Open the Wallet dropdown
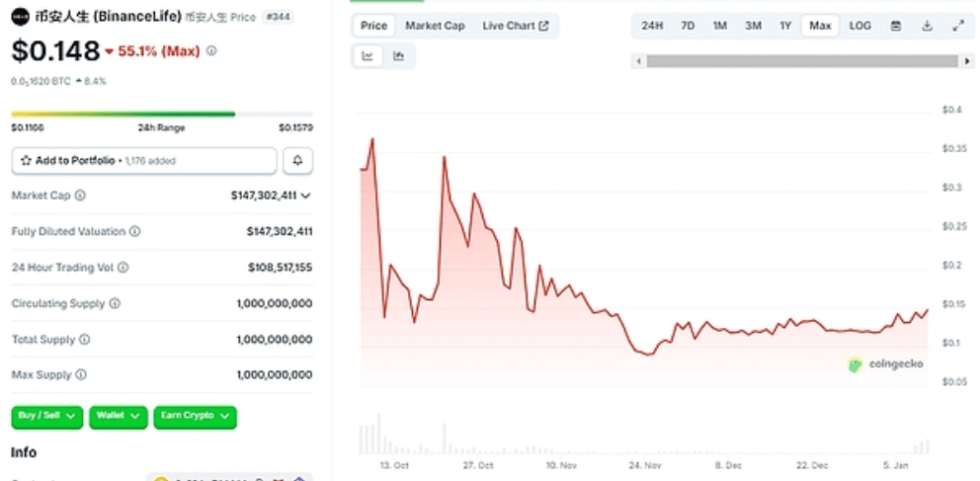 click(119, 416)
